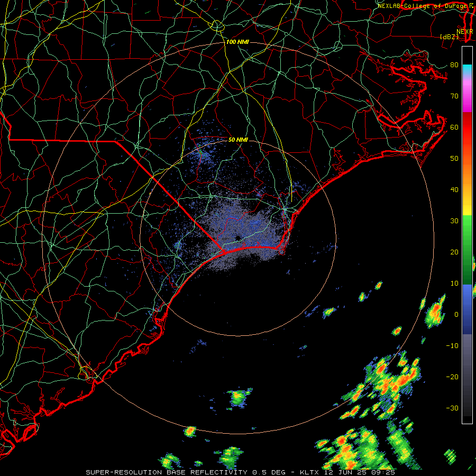The image size is (476, 476).
Task: Select the 60 value on the dBZ scale
Action: [x=454, y=127]
